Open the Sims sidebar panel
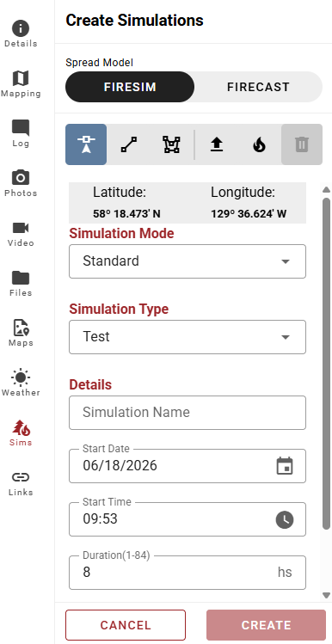 (x=21, y=432)
